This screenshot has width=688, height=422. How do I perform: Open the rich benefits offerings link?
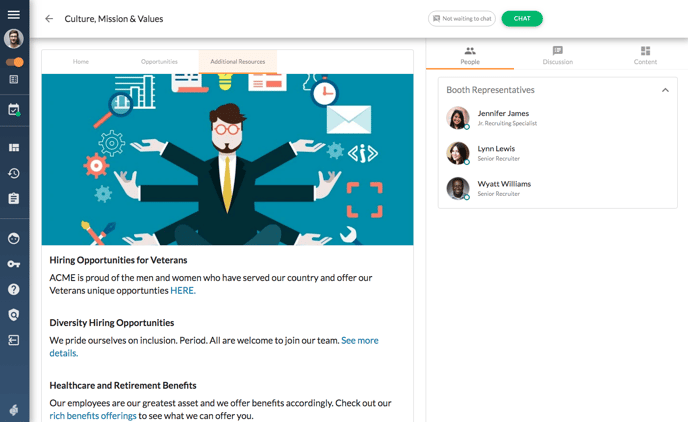pyautogui.click(x=93, y=415)
